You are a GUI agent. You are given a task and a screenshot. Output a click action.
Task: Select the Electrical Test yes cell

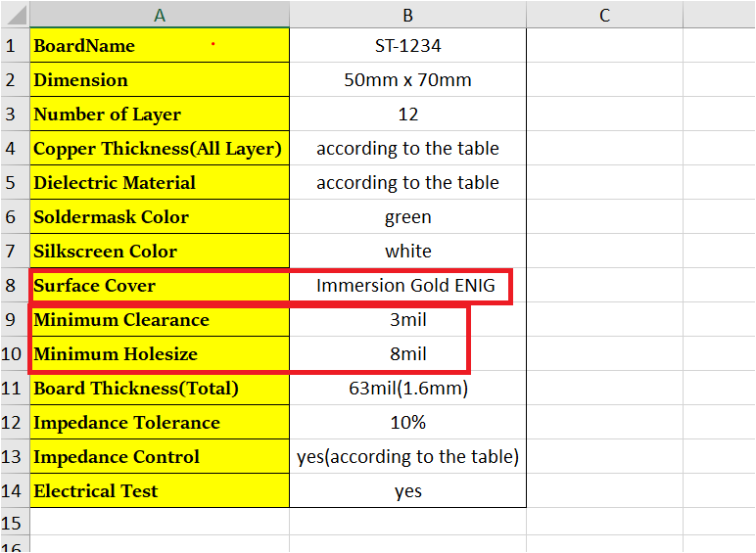point(407,491)
